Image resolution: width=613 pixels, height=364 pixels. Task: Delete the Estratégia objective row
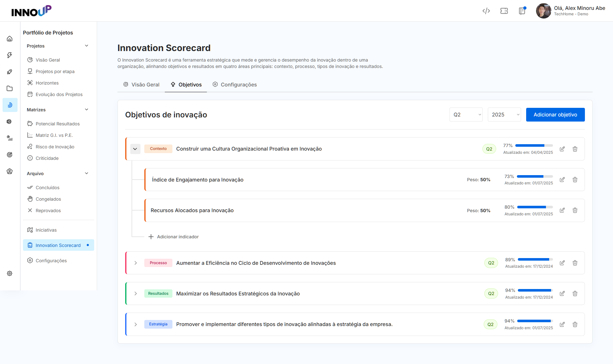point(575,324)
